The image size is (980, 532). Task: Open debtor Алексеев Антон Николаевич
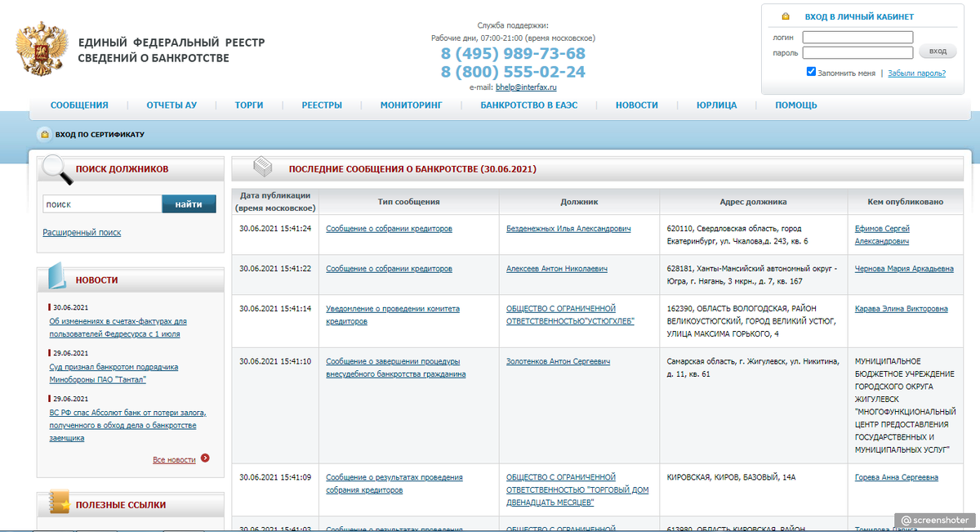pos(557,269)
